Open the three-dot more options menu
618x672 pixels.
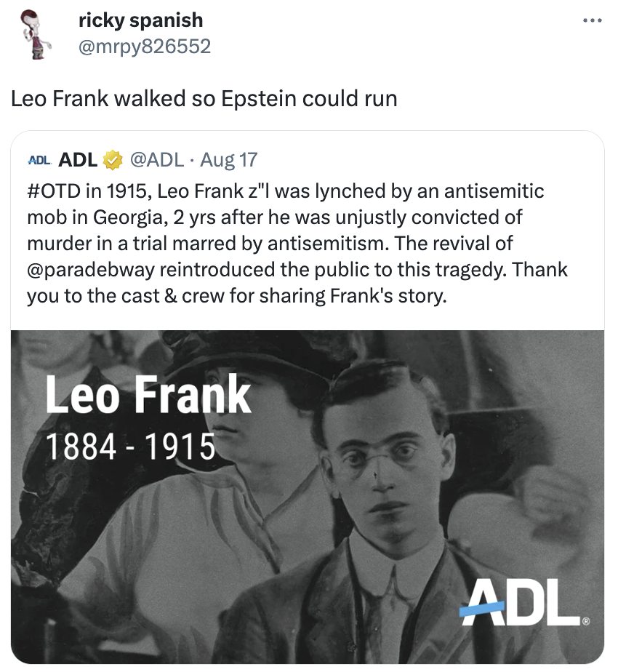pyautogui.click(x=593, y=20)
